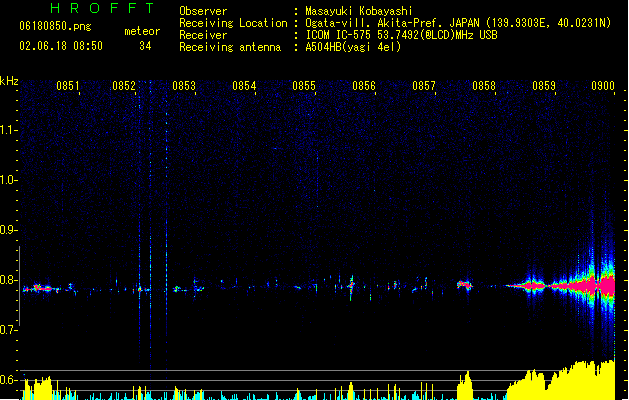The image size is (629, 400).
Task: Click the A504HB(yagi 4el) antenna text
Action: click(x=353, y=47)
